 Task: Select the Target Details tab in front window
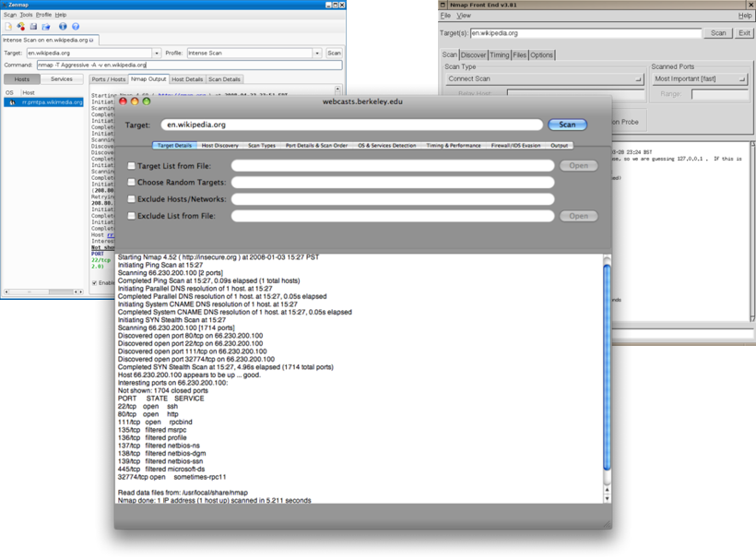tap(174, 145)
